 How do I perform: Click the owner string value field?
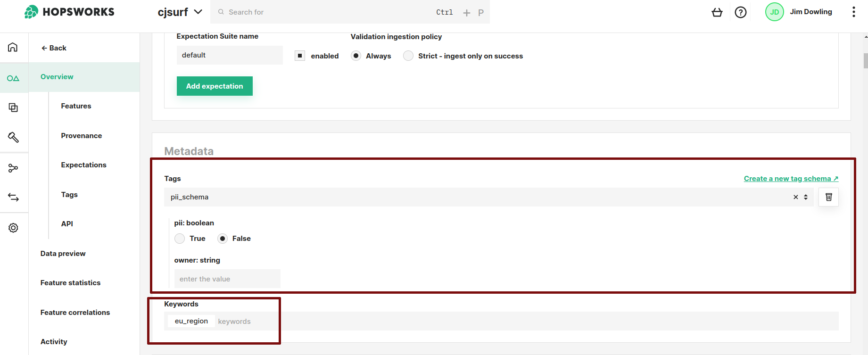(x=227, y=279)
